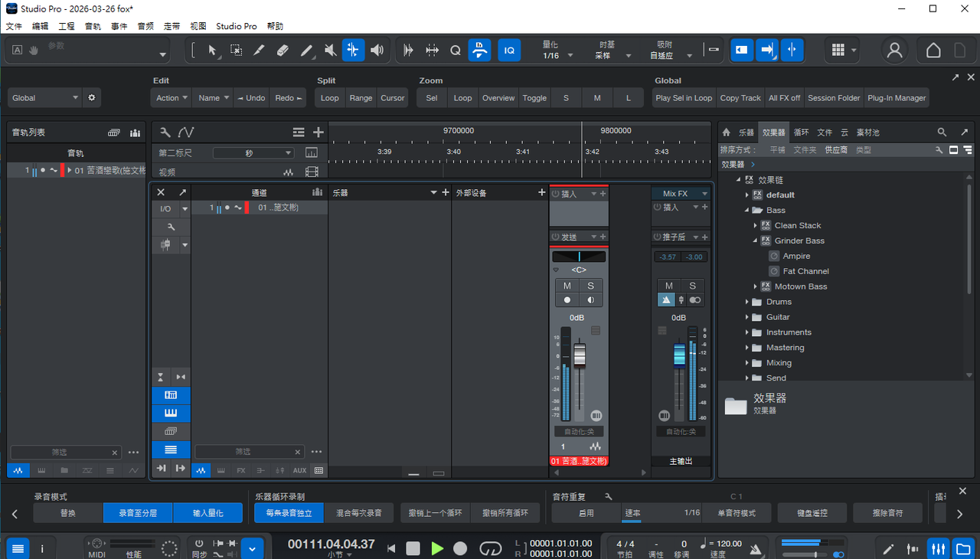Open the 走带 menu
The width and height of the screenshot is (980, 559).
171,26
